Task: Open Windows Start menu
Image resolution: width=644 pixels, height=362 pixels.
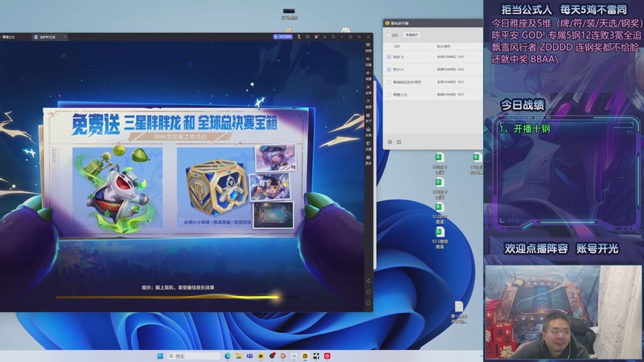Action: click(x=160, y=356)
